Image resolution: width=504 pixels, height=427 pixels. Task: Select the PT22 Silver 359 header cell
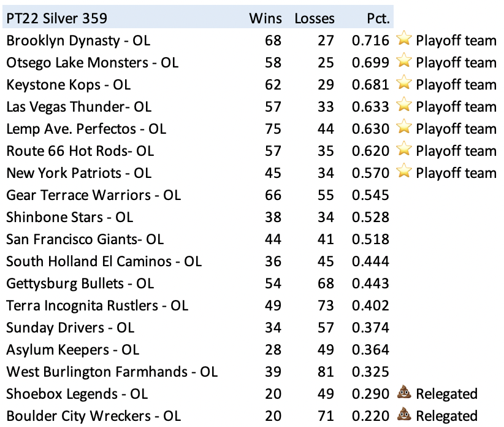56,18
